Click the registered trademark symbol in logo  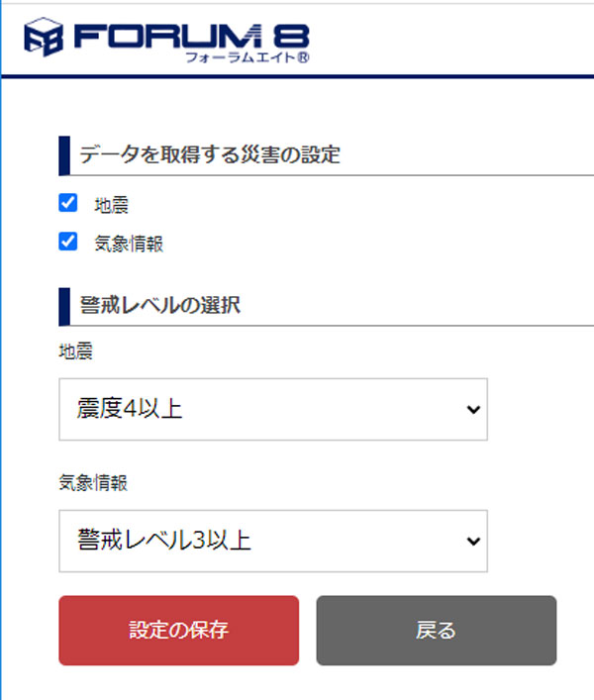coord(304,57)
